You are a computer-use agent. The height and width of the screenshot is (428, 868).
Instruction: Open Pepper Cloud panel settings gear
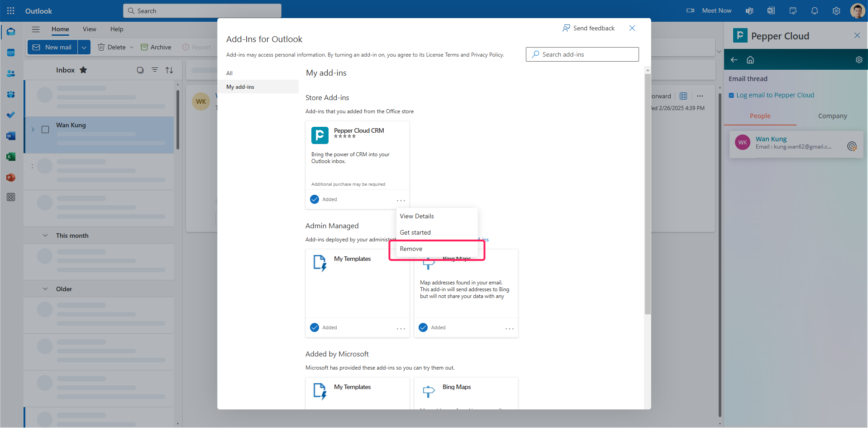click(859, 59)
